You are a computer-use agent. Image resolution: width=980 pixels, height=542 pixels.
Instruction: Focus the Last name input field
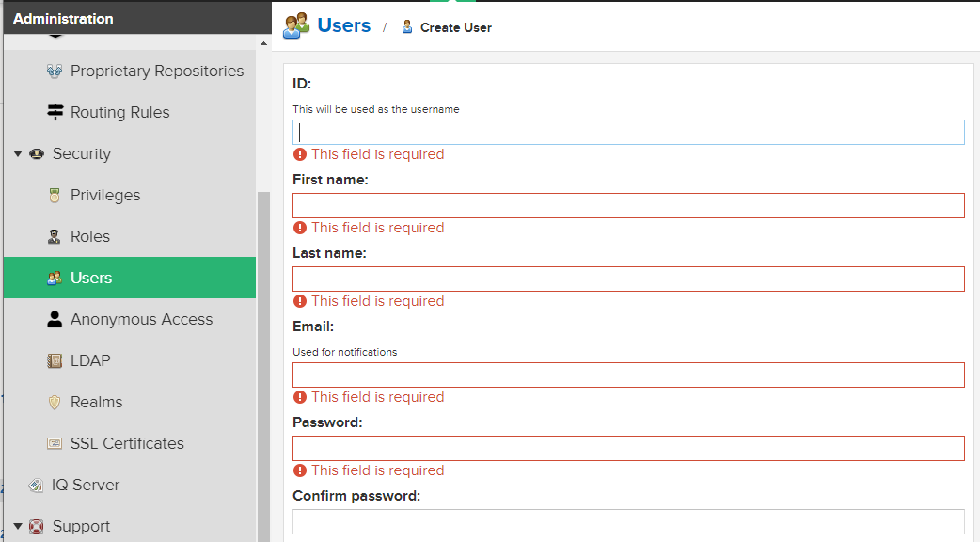tap(628, 279)
